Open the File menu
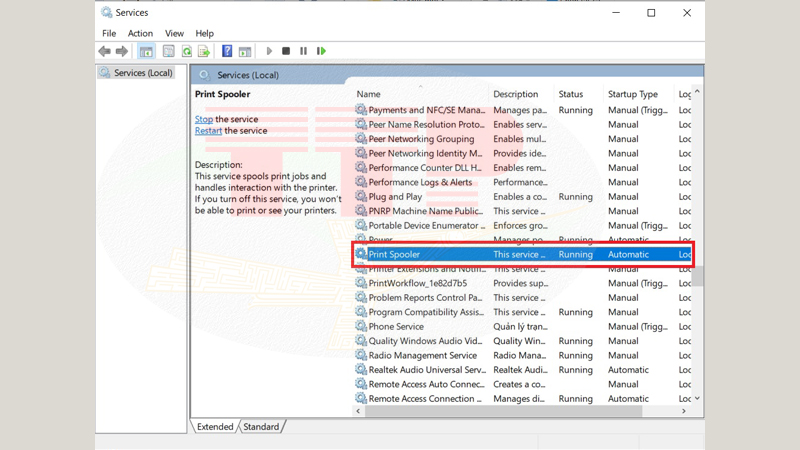Viewport: 800px width, 450px height. 109,33
